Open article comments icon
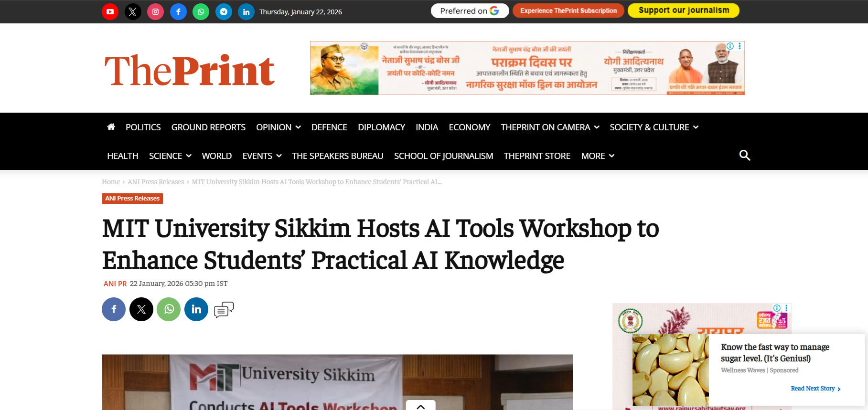The height and width of the screenshot is (410, 868). tap(224, 310)
